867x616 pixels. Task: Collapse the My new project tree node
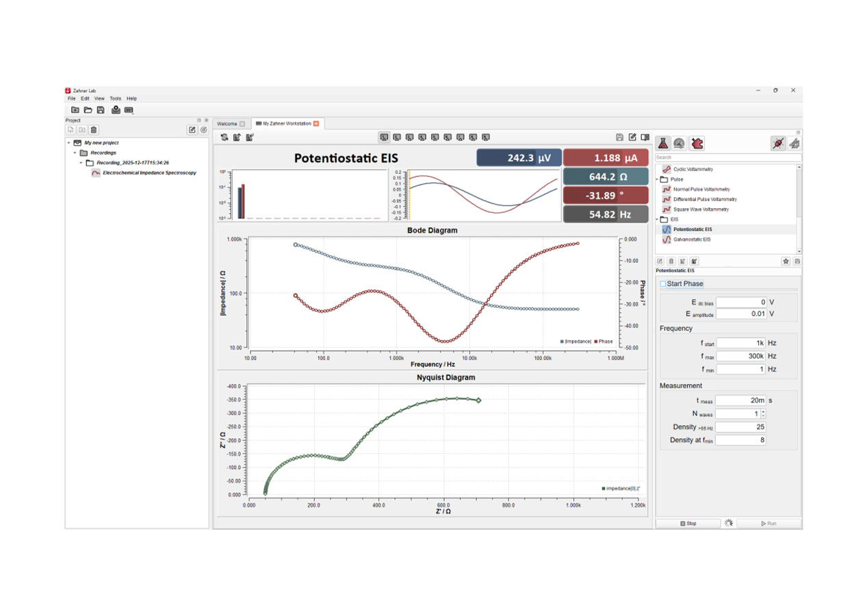pos(69,142)
